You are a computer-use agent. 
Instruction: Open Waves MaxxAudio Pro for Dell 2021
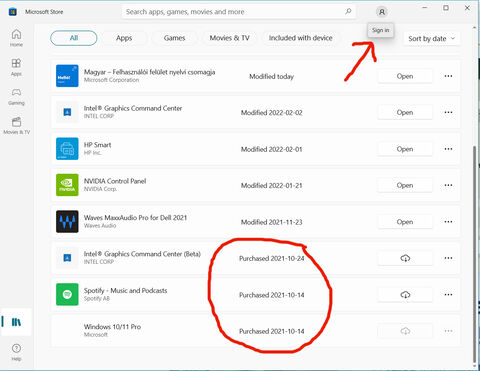pyautogui.click(x=405, y=222)
